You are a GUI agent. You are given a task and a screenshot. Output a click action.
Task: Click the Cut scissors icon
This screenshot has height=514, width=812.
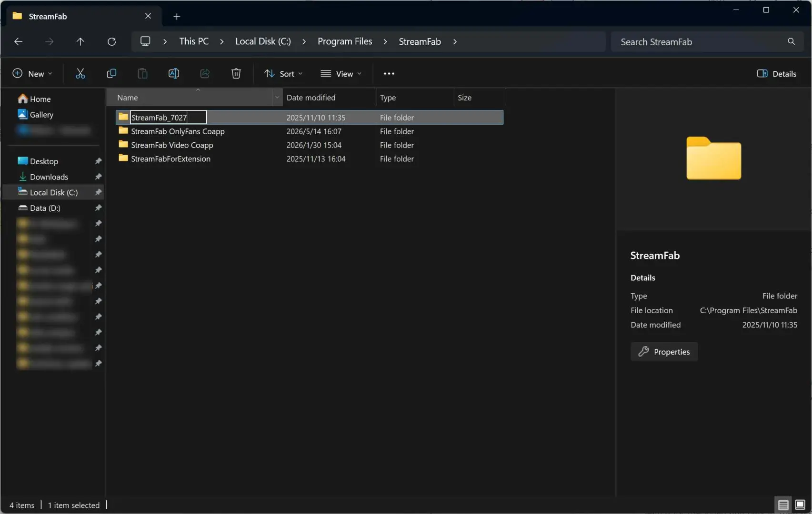coord(80,73)
